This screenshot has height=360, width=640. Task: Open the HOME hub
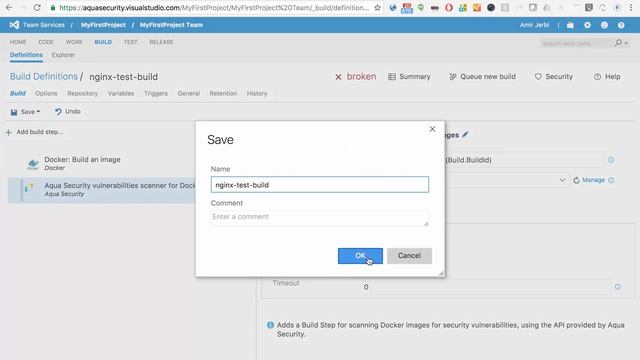click(18, 42)
